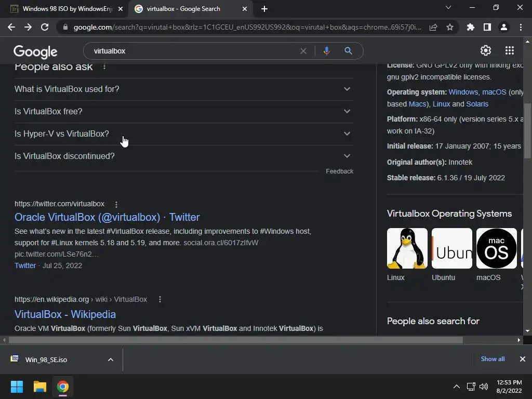Open a new tab with the plus button
The image size is (532, 399).
coord(264,9)
